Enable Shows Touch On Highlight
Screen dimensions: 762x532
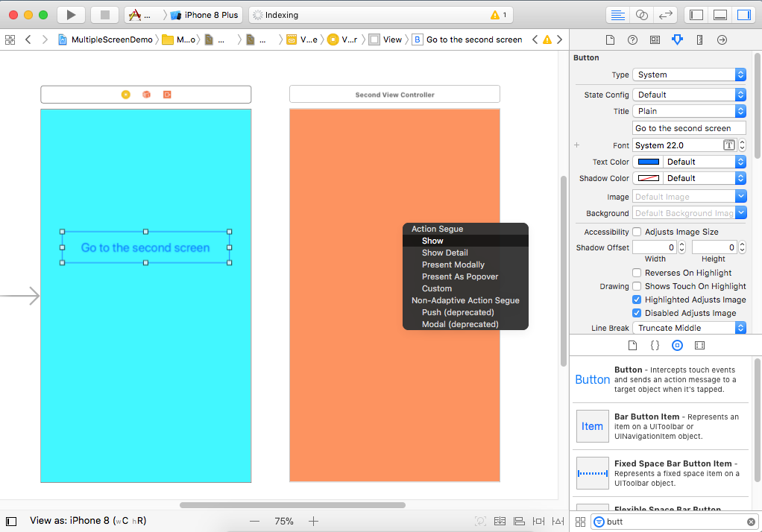pos(637,286)
